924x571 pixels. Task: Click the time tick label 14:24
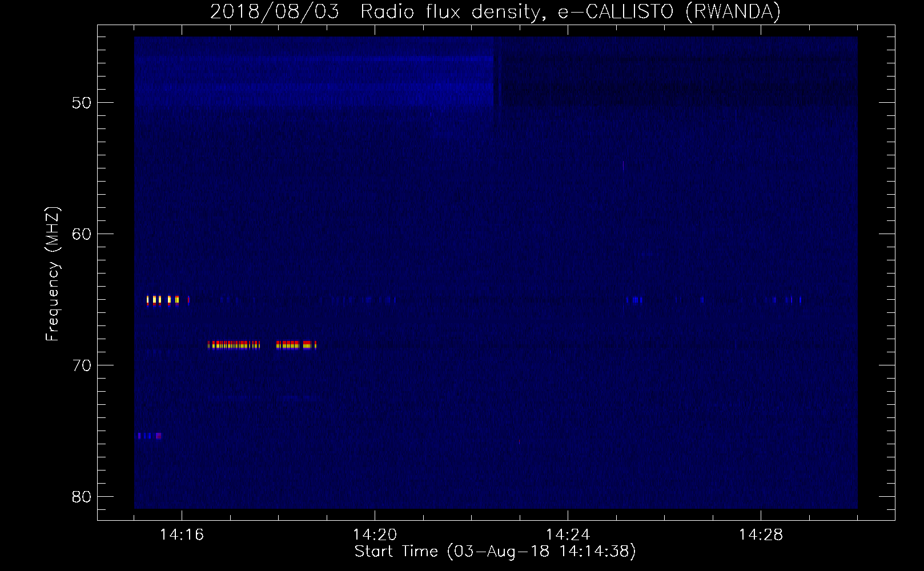click(568, 535)
